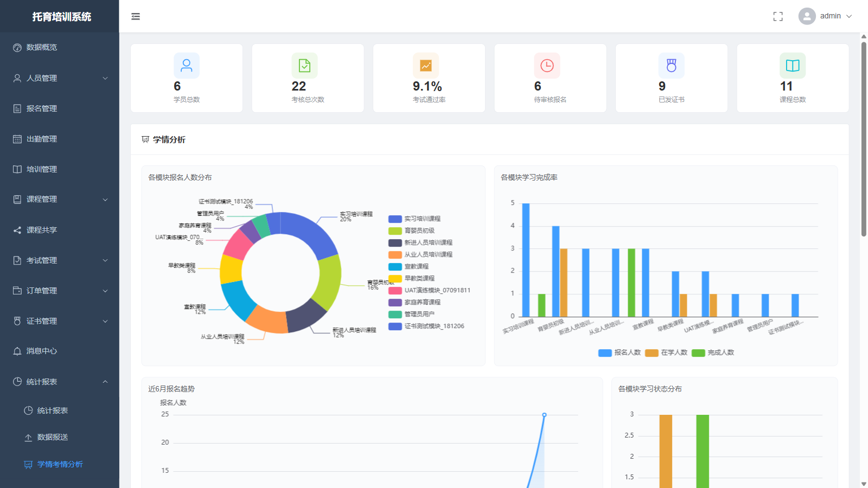Toggle the 管理员用户 pie legend item
This screenshot has width=868, height=488.
click(x=412, y=314)
